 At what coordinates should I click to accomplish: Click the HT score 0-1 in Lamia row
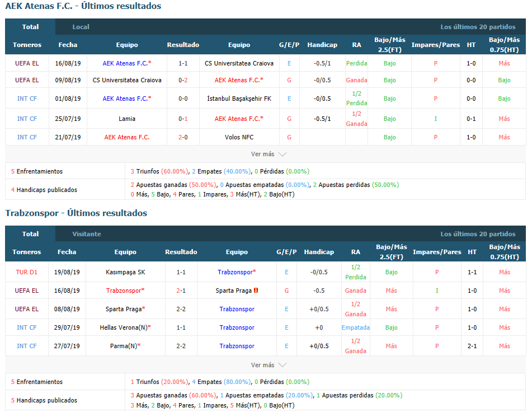click(471, 119)
